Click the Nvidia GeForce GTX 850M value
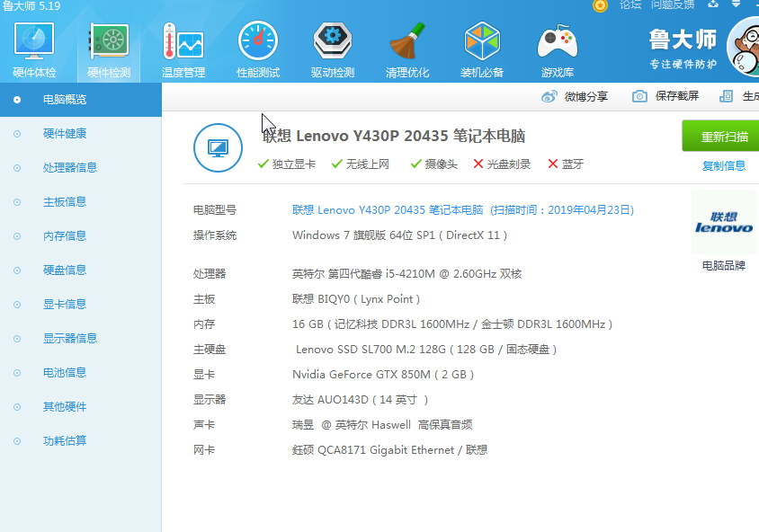 (x=383, y=375)
